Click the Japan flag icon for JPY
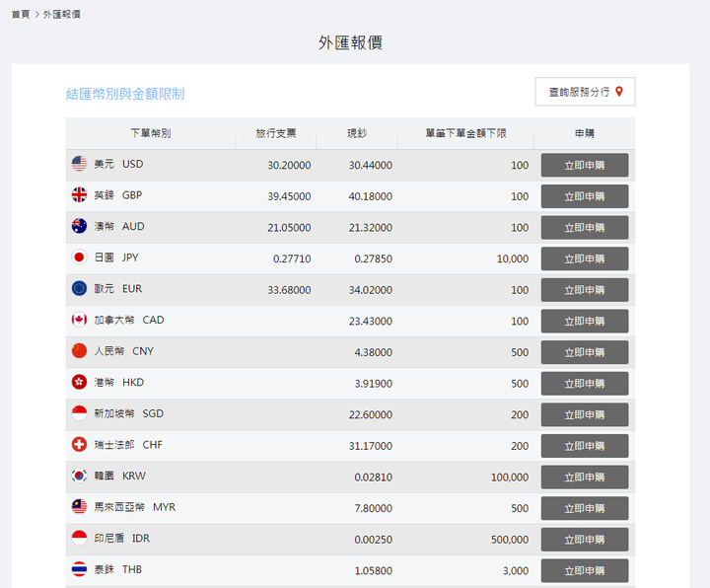This screenshot has width=710, height=588. (79, 257)
